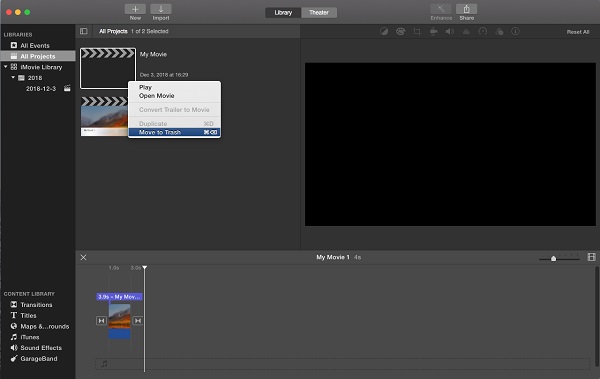Click the iMovie Library icon
Viewport: 600px width, 379px height.
(x=14, y=67)
